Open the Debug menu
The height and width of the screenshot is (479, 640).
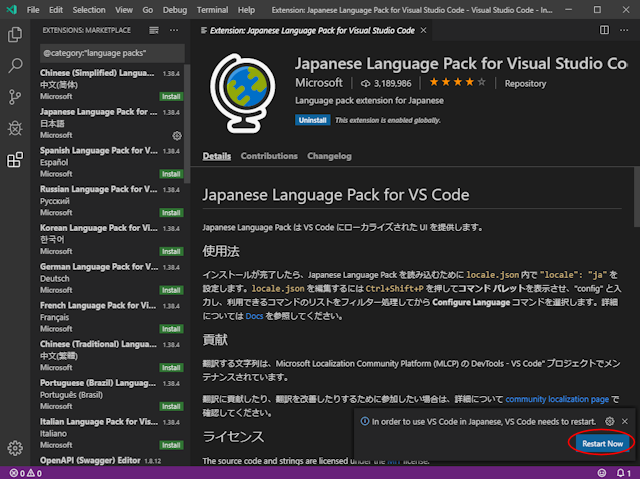(x=175, y=10)
